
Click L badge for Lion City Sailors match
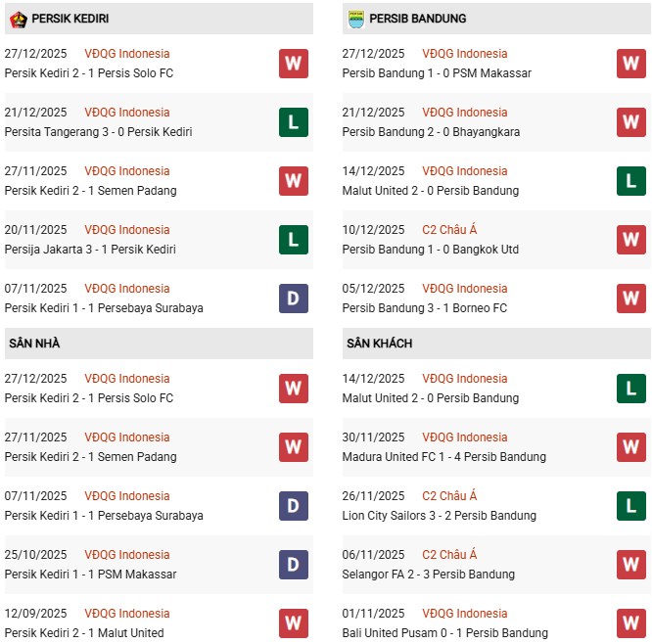(x=631, y=506)
